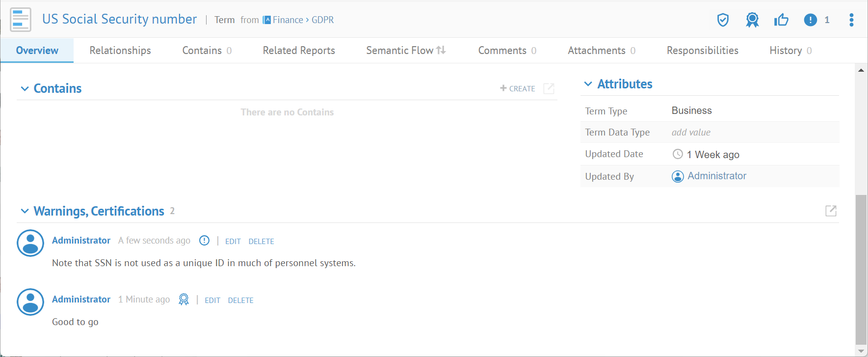Click the certification ribbon icon in header
The height and width of the screenshot is (357, 868).
pyautogui.click(x=752, y=20)
